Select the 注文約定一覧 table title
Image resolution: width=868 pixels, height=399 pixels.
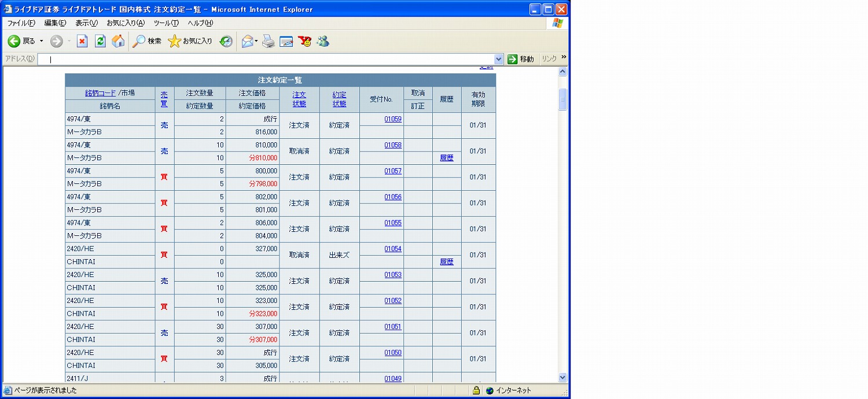(x=280, y=80)
